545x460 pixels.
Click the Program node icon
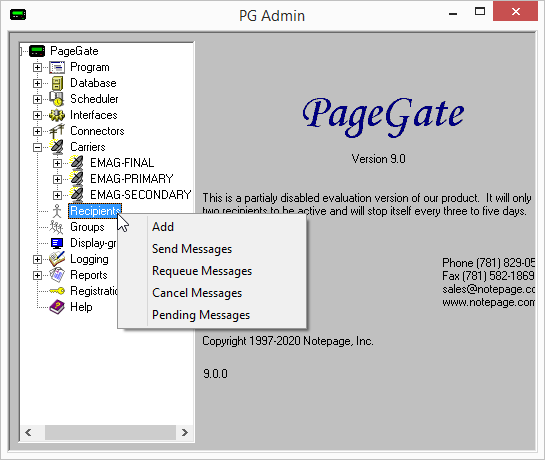pyautogui.click(x=57, y=67)
